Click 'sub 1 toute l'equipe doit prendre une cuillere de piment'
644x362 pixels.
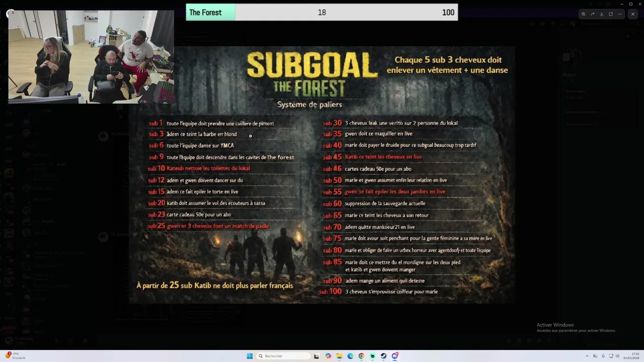[x=211, y=123]
